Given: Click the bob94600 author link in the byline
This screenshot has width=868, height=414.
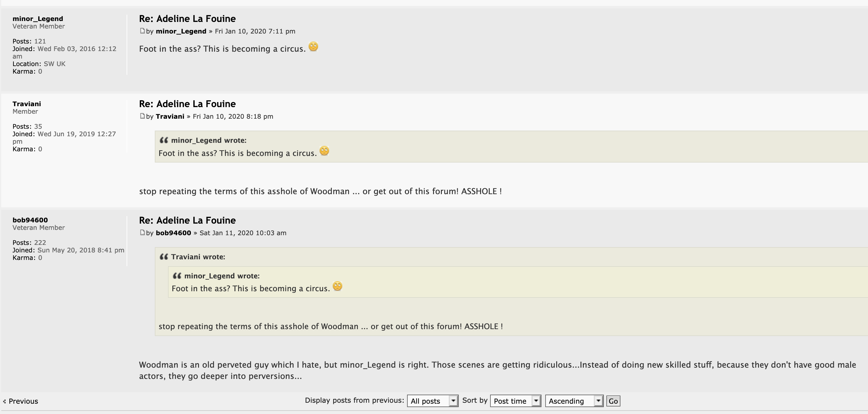Looking at the screenshot, I should coord(173,233).
